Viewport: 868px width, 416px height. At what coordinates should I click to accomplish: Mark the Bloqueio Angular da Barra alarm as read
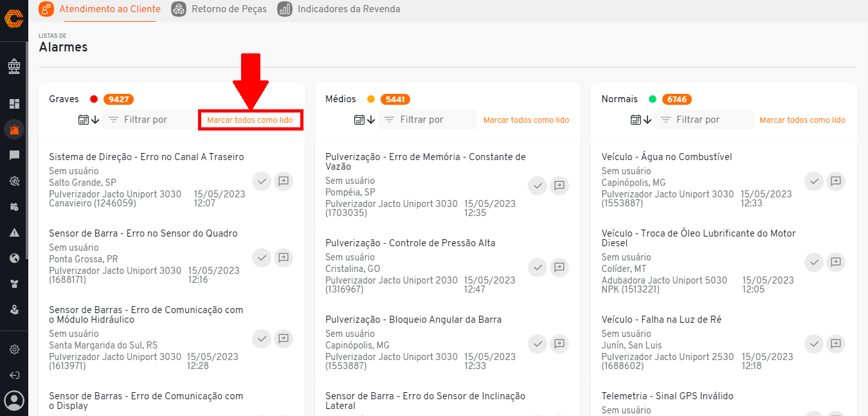tap(538, 344)
